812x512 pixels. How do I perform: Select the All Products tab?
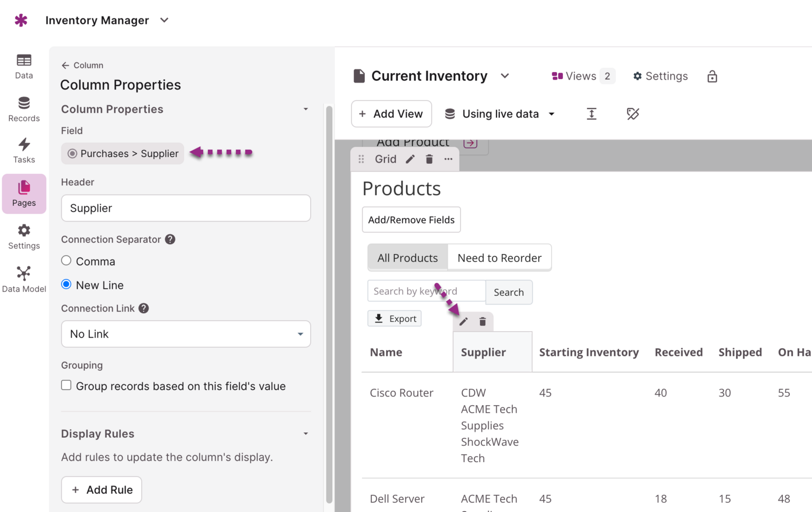(407, 258)
